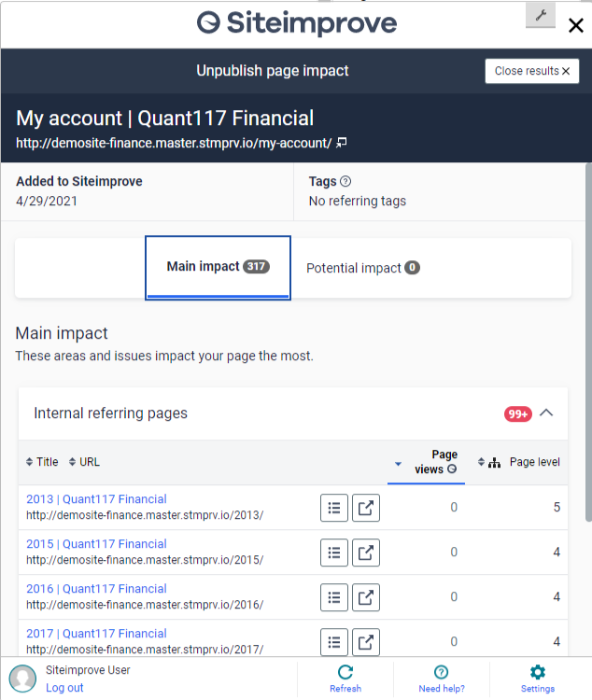Click the open-external icon for 2015 row
The image size is (592, 700).
click(366, 553)
